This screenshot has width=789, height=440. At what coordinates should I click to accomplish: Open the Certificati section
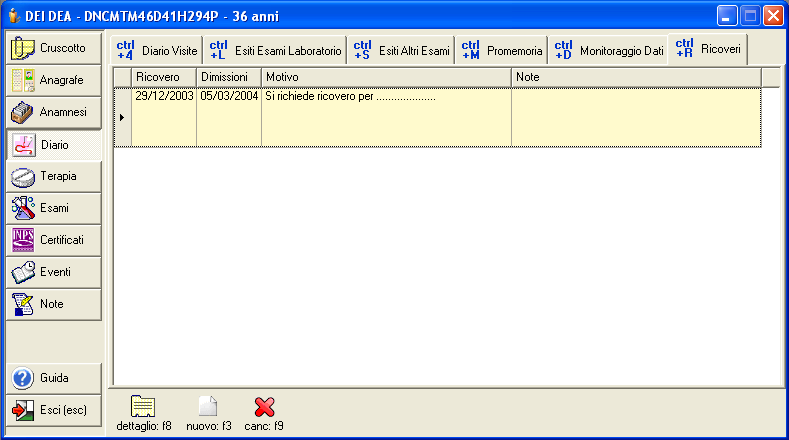coord(53,240)
